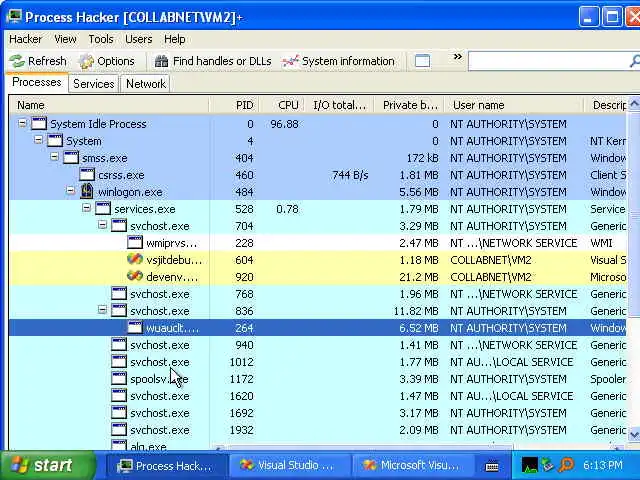Click the wuauclt process icon
This screenshot has height=480, width=640.
[x=135, y=327]
